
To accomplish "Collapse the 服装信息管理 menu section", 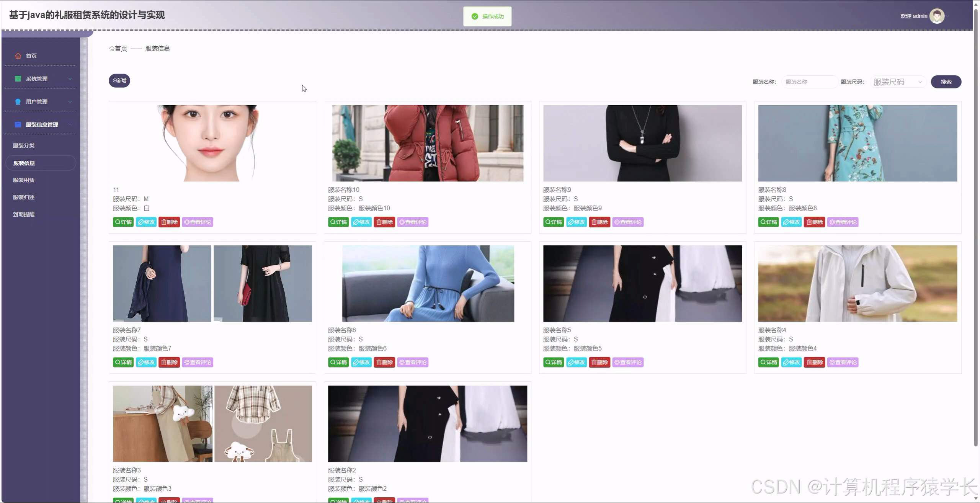I will 41,124.
